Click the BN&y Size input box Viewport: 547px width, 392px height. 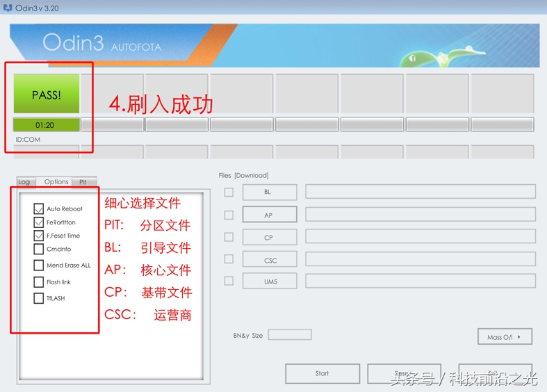[x=290, y=335]
